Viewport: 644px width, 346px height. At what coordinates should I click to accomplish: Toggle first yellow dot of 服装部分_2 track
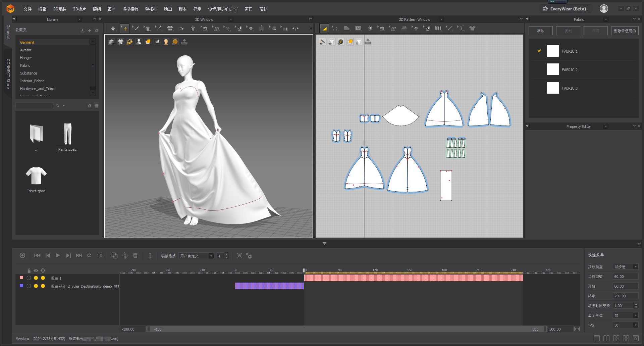coord(36,286)
